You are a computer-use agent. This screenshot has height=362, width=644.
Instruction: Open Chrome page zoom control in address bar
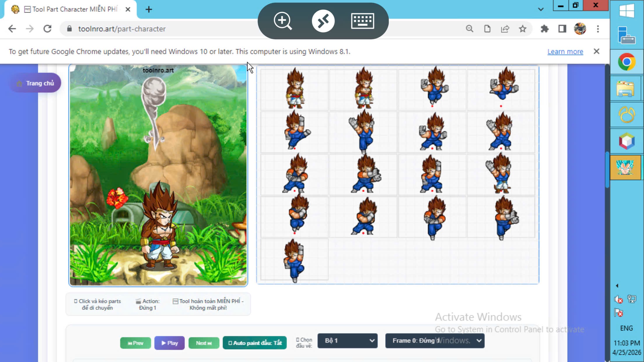click(x=470, y=29)
